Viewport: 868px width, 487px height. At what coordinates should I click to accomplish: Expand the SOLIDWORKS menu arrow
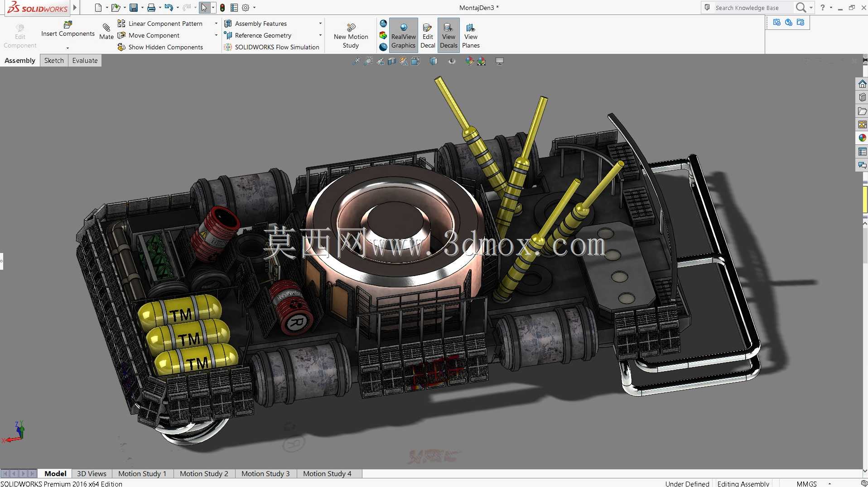[x=75, y=8]
